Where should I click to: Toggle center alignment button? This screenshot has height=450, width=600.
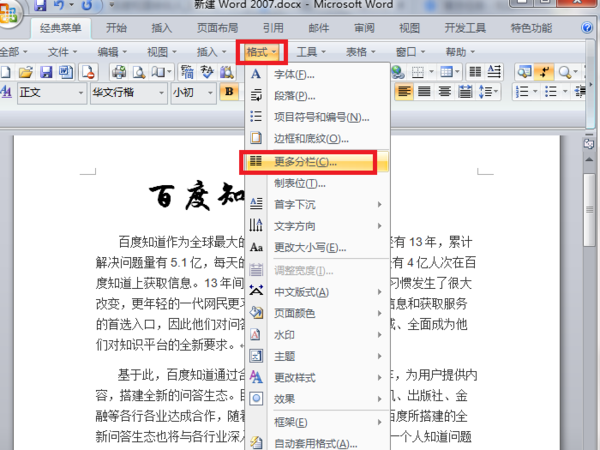point(445,92)
